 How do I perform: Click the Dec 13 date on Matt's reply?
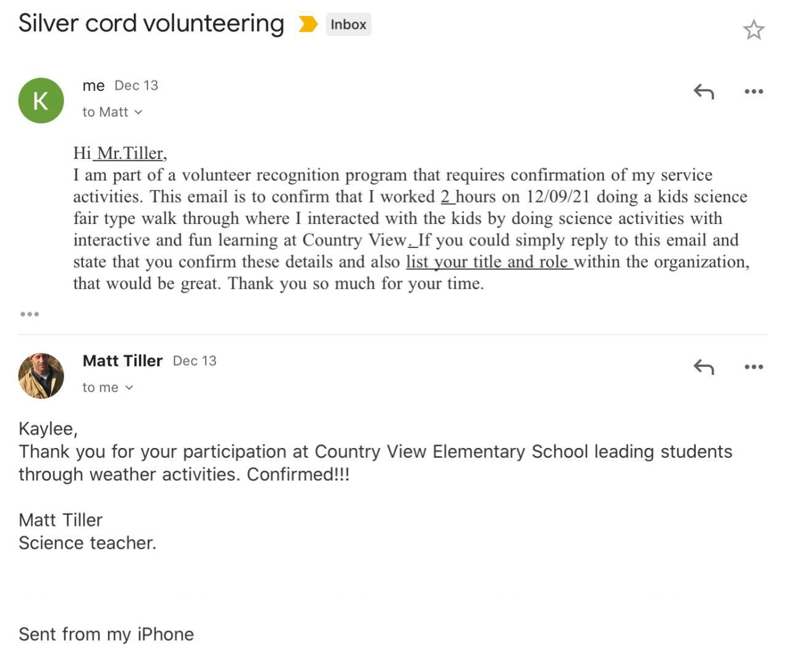(195, 361)
